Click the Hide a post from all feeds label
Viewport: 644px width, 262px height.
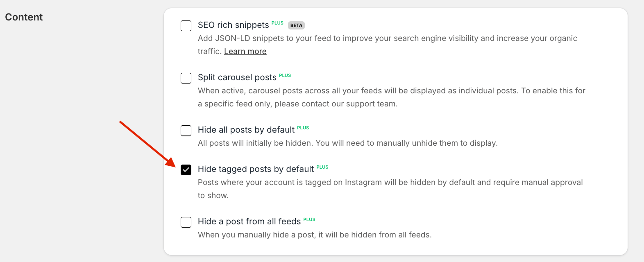249,221
